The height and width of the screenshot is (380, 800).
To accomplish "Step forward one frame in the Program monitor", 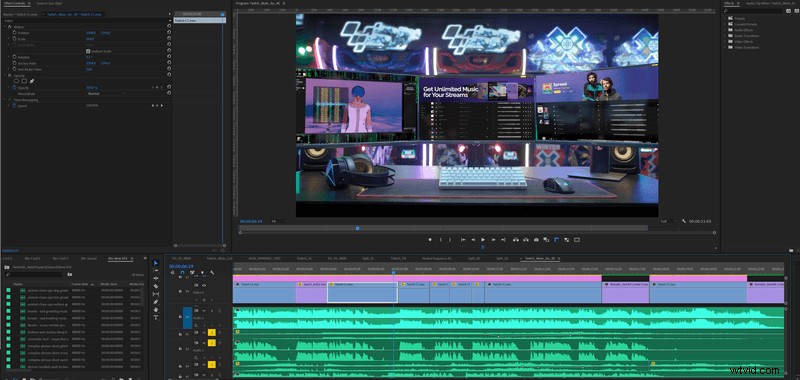I will (493, 239).
